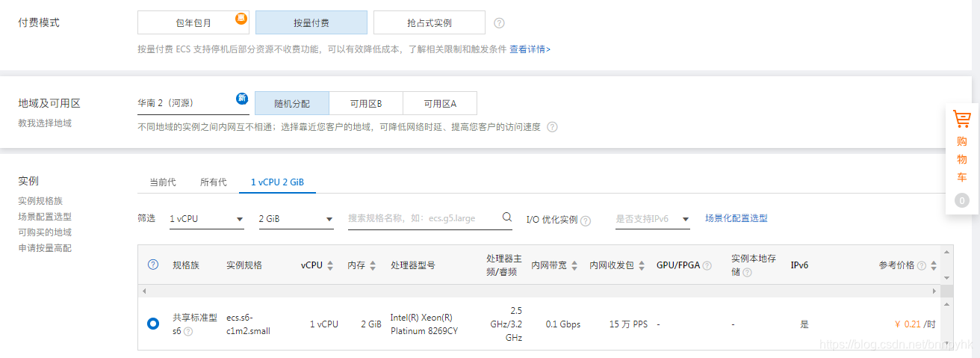Open the 1 vCPU filter dropdown
The height and width of the screenshot is (358, 980).
click(x=207, y=219)
